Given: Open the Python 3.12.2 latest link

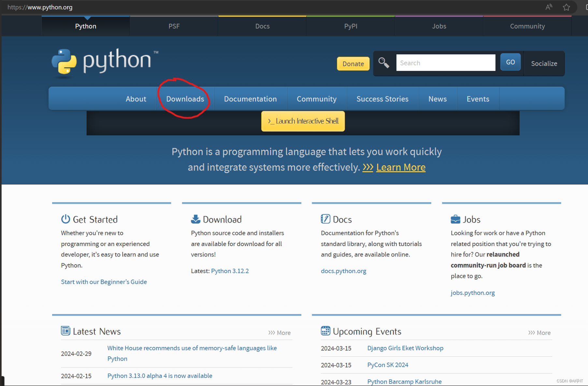Looking at the screenshot, I should 230,271.
